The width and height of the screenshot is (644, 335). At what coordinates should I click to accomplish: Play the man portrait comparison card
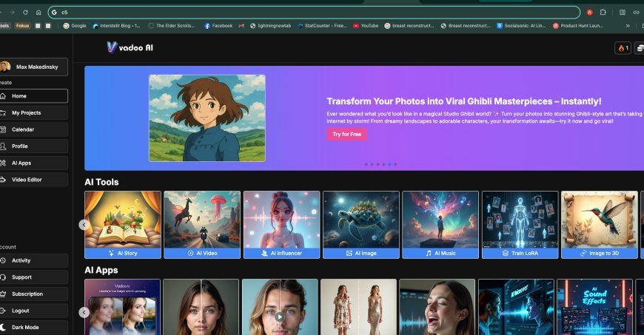click(x=279, y=317)
